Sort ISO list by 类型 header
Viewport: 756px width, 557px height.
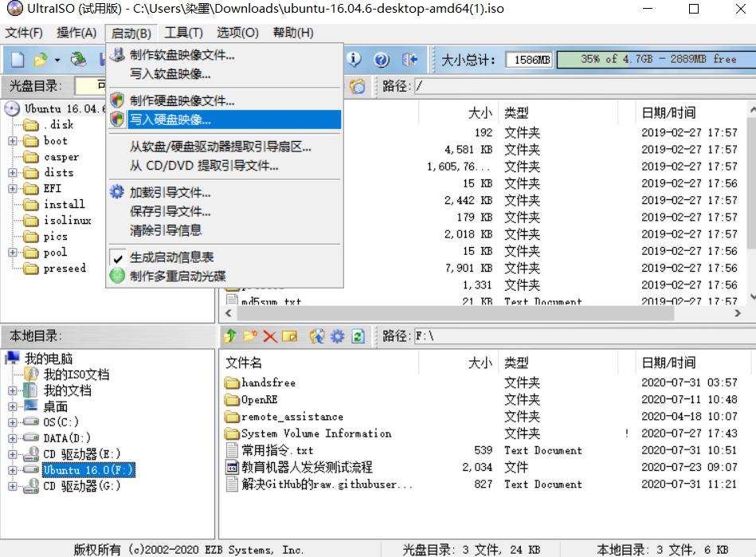pyautogui.click(x=516, y=113)
